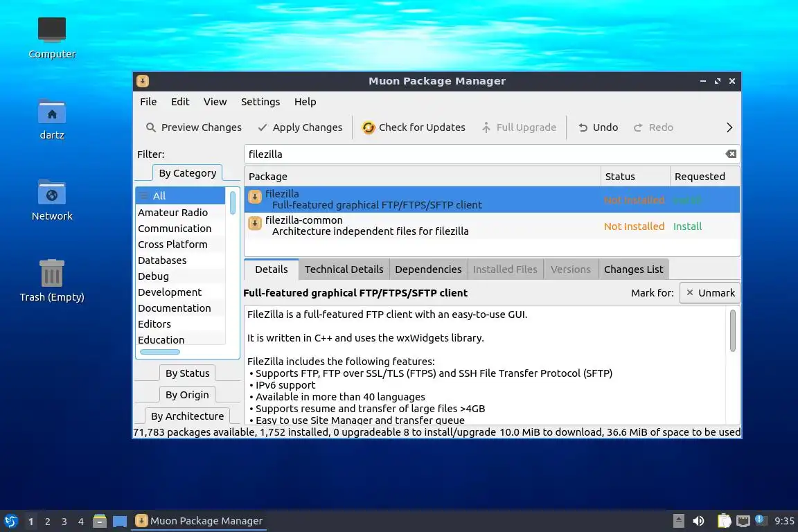Switch to the Dependencies tab
Screen dimensions: 798x532
429,269
